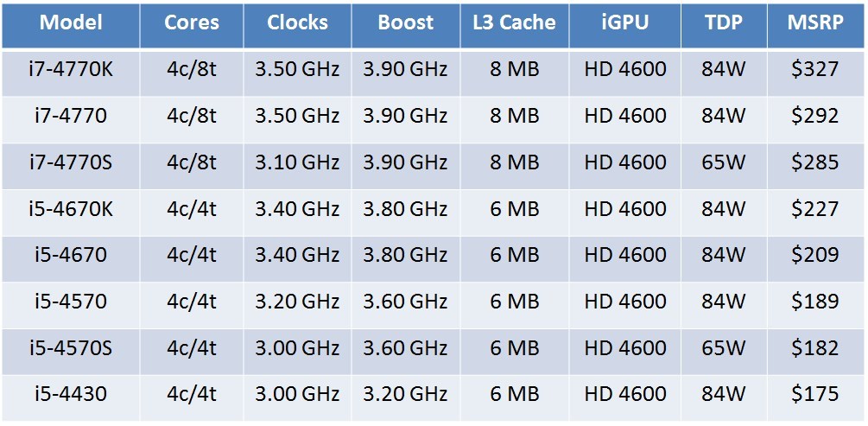Select the Clocks header cell
Image resolution: width=868 pixels, height=426 pixels.
point(297,22)
